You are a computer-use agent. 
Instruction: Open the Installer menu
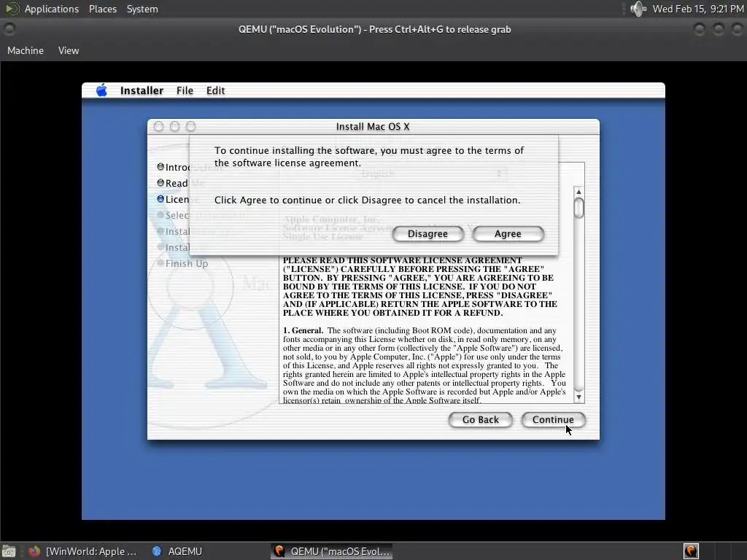[x=142, y=90]
